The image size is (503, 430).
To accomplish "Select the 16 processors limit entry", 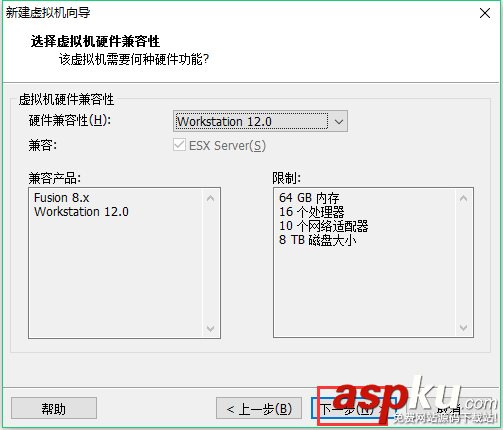I will (312, 212).
